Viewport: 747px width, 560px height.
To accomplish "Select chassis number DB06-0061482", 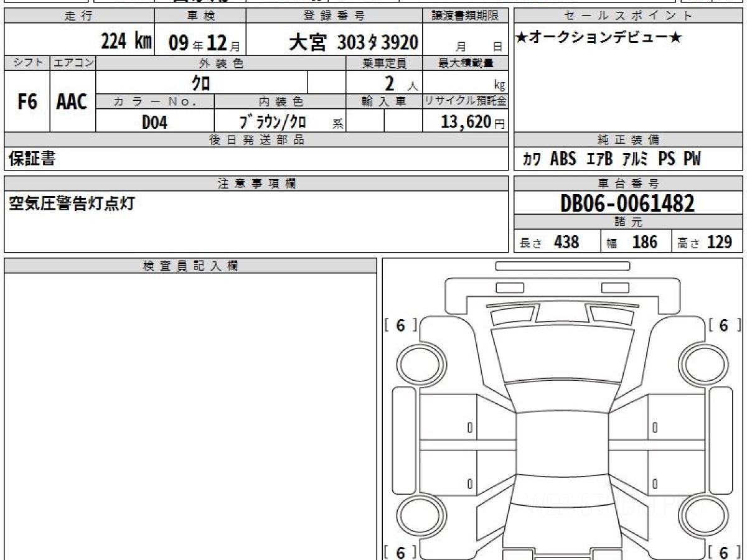I will pyautogui.click(x=627, y=203).
